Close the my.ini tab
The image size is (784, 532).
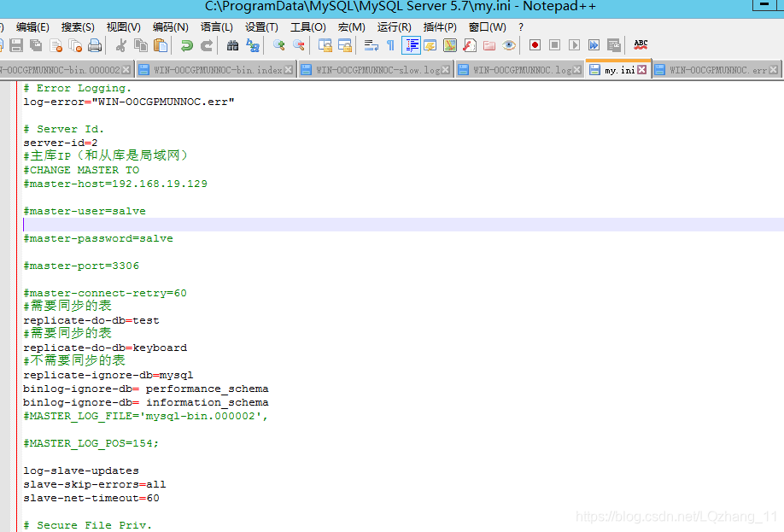click(642, 70)
